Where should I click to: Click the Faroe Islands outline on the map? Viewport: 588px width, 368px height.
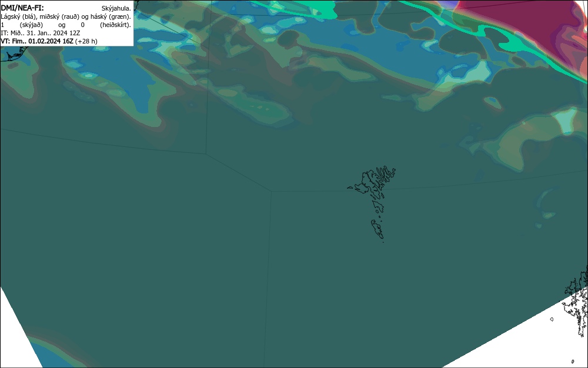(372, 203)
